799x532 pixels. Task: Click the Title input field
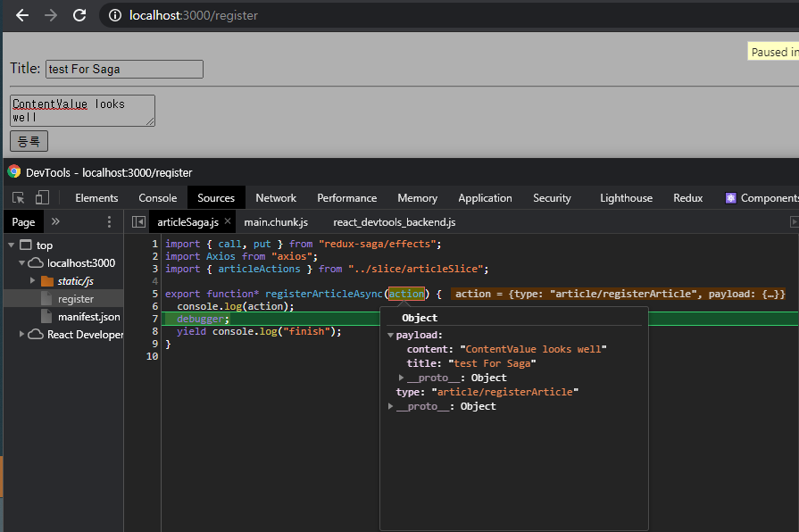[x=123, y=69]
